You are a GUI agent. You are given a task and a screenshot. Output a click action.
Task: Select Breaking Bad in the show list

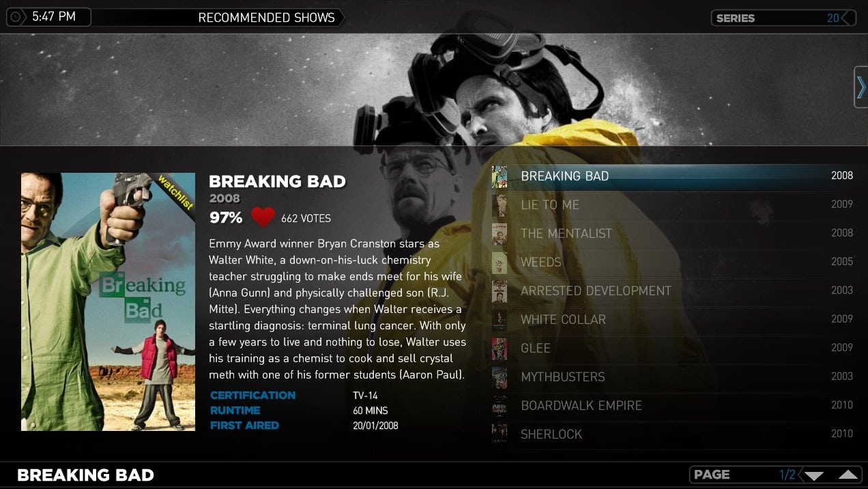[673, 176]
